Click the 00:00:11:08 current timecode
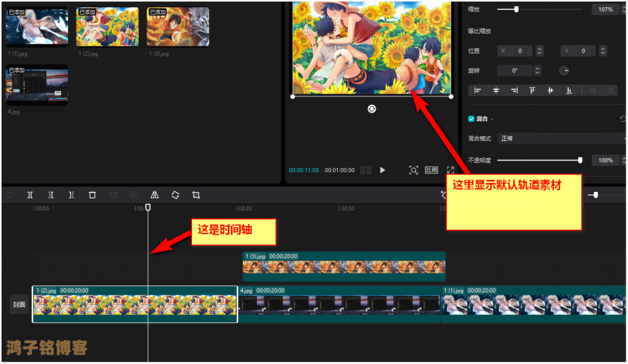628x364 pixels. pos(304,170)
